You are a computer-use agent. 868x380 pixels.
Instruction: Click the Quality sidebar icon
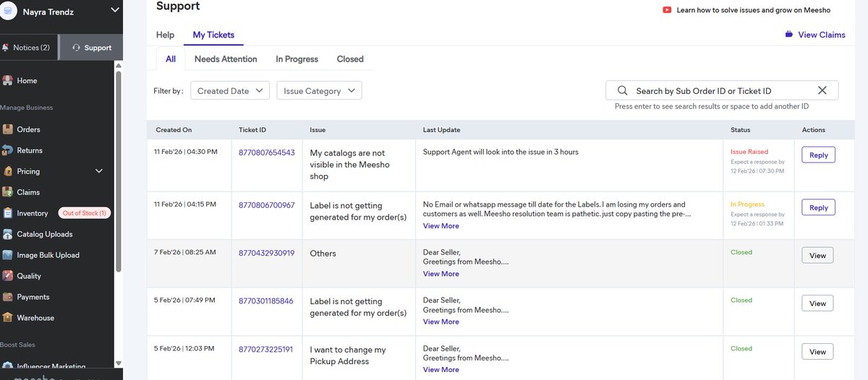[7, 276]
